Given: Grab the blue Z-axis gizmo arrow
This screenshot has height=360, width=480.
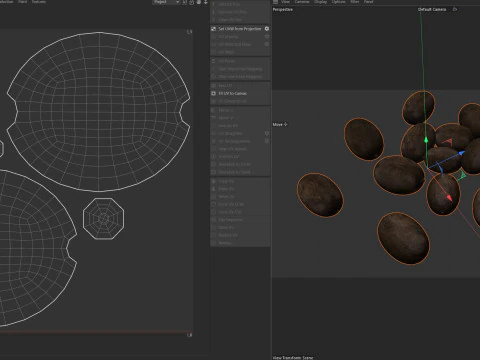Looking at the screenshot, I should [x=461, y=153].
